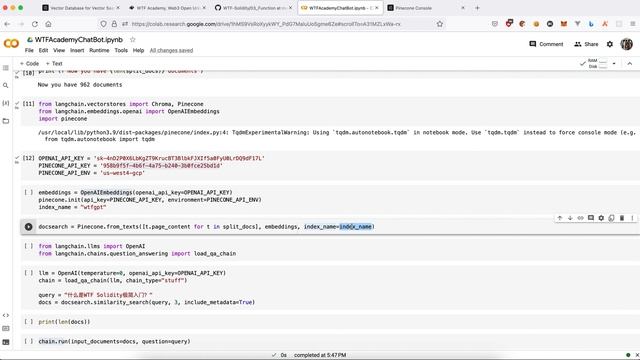
Task: Open the Tools menu
Action: click(x=121, y=51)
